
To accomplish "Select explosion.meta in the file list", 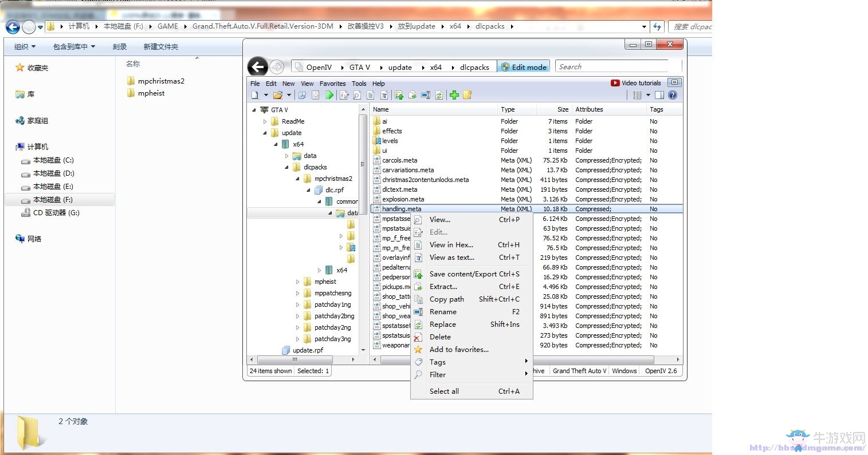I will (x=403, y=199).
